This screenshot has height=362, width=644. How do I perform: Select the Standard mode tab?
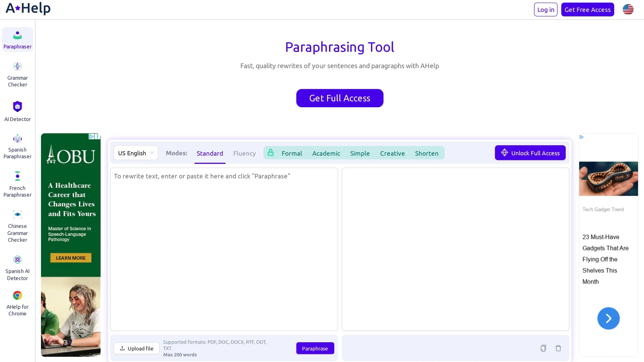point(210,153)
